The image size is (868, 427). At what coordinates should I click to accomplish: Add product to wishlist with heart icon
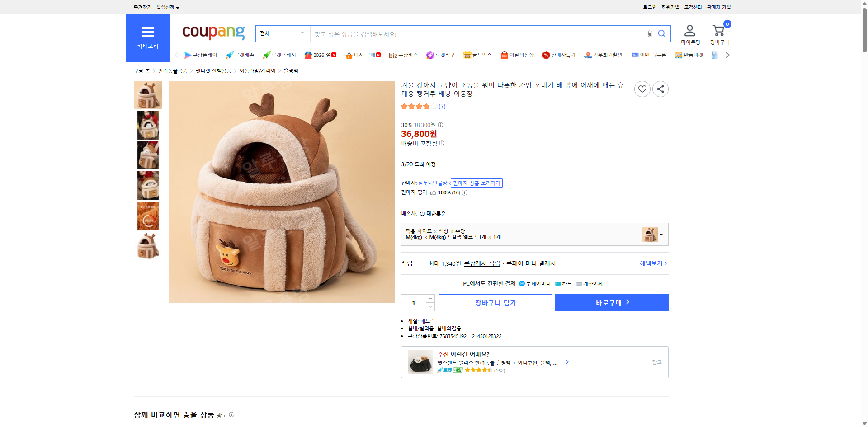coord(642,89)
